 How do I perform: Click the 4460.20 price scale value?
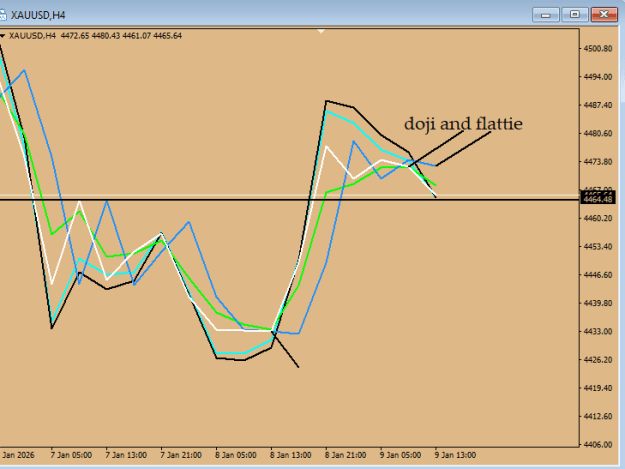click(x=598, y=218)
